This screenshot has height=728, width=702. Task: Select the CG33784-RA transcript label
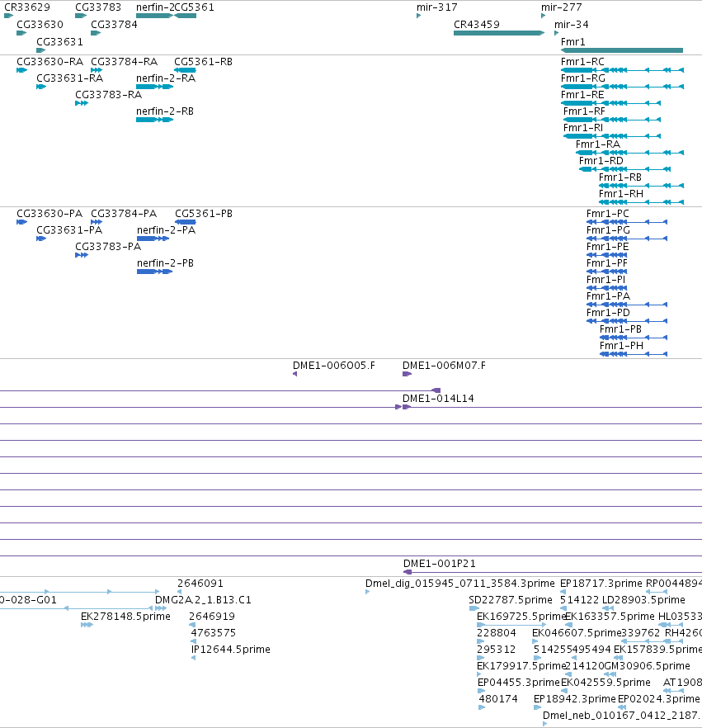(x=125, y=62)
